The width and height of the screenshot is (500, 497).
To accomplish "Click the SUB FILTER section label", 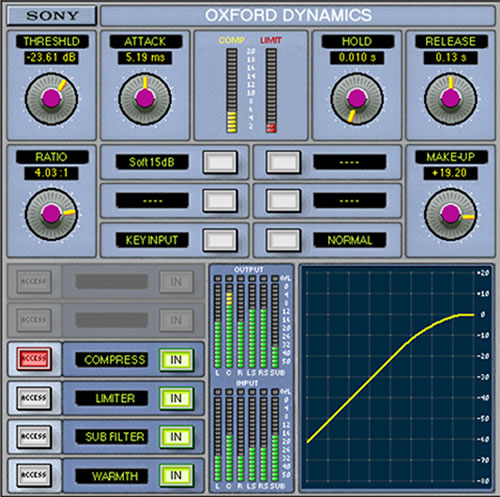I will coord(112,437).
